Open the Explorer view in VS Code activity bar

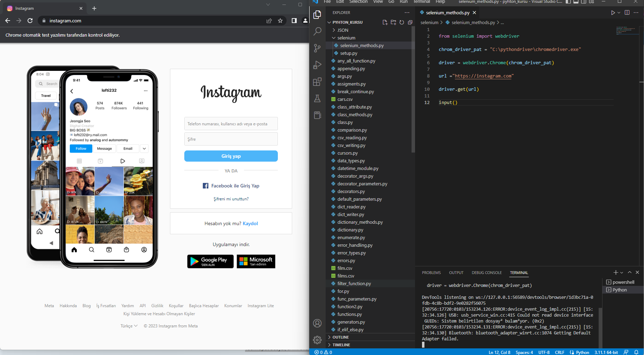317,15
